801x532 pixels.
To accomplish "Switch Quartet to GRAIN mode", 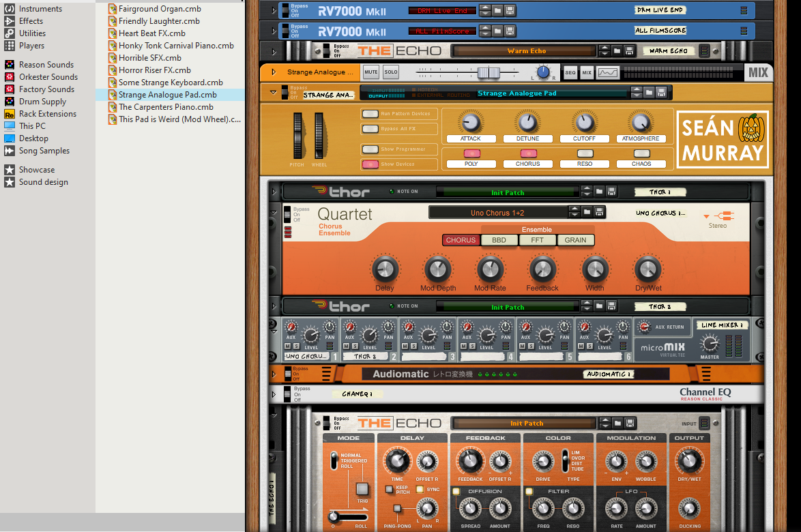I will (575, 240).
